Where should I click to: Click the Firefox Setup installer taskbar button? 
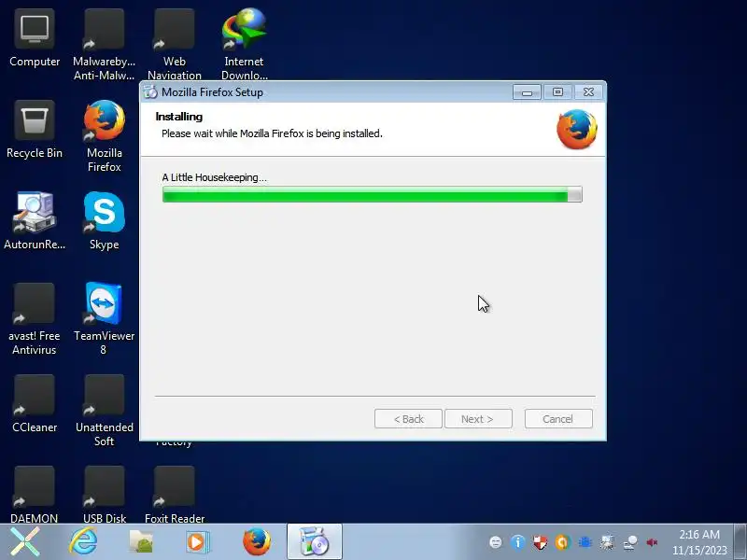coord(314,542)
